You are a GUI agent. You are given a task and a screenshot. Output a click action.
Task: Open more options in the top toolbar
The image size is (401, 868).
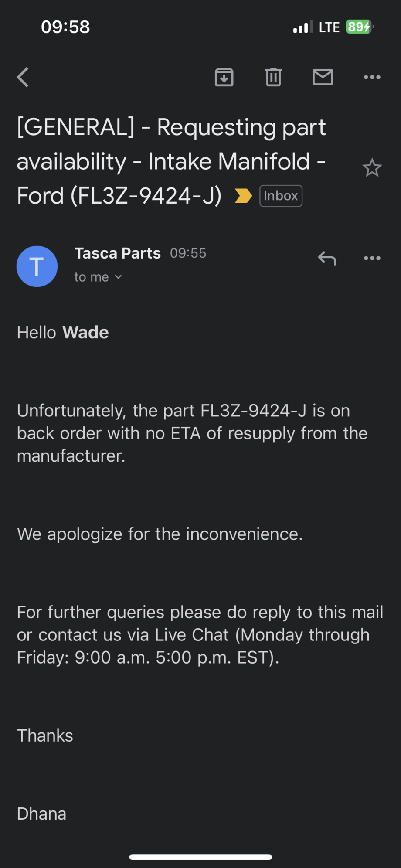pyautogui.click(x=372, y=77)
